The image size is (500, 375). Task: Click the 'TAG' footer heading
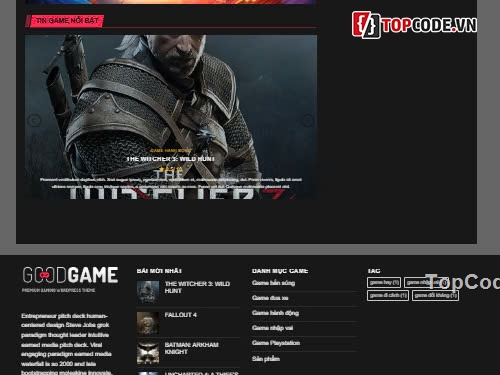point(374,271)
